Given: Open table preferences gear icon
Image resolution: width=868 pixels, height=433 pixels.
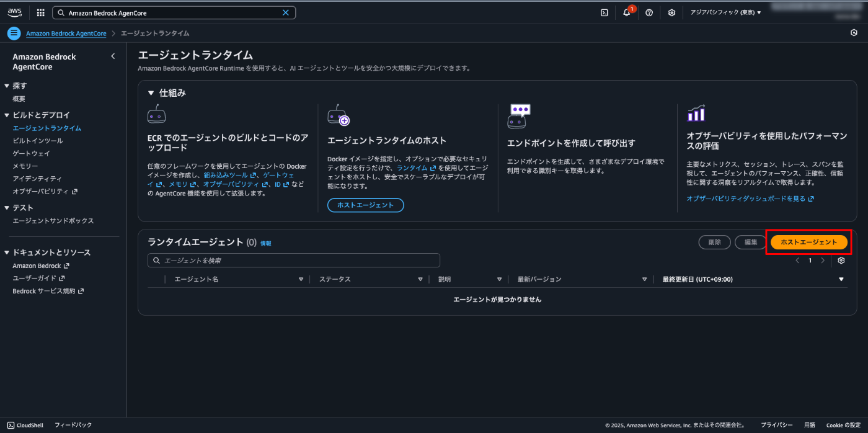Looking at the screenshot, I should coord(841,261).
